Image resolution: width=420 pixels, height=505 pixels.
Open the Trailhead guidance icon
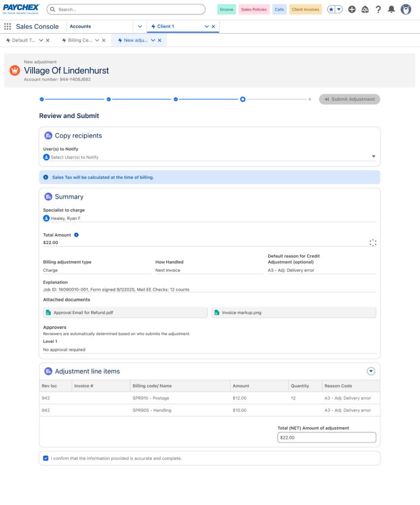[365, 9]
